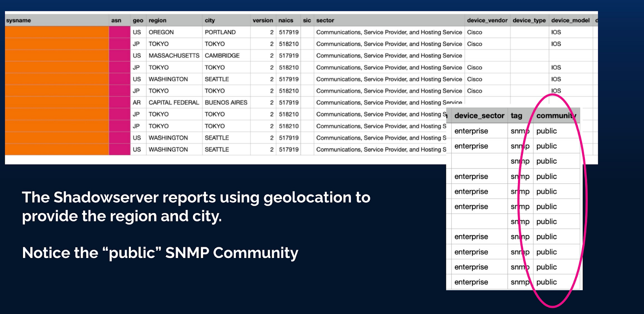Select the "version" column header

coord(263,20)
